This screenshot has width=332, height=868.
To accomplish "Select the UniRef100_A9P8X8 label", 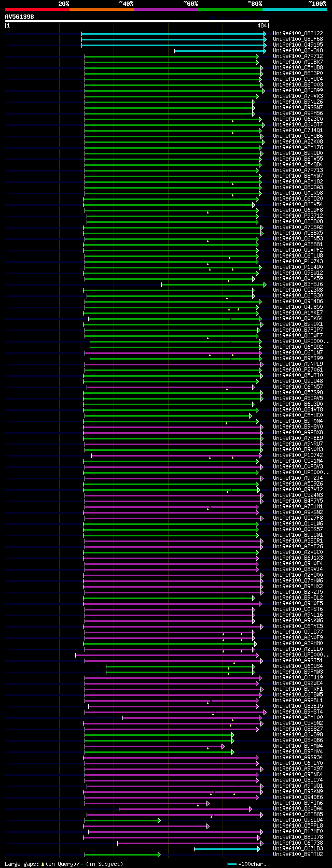I will [x=298, y=432].
